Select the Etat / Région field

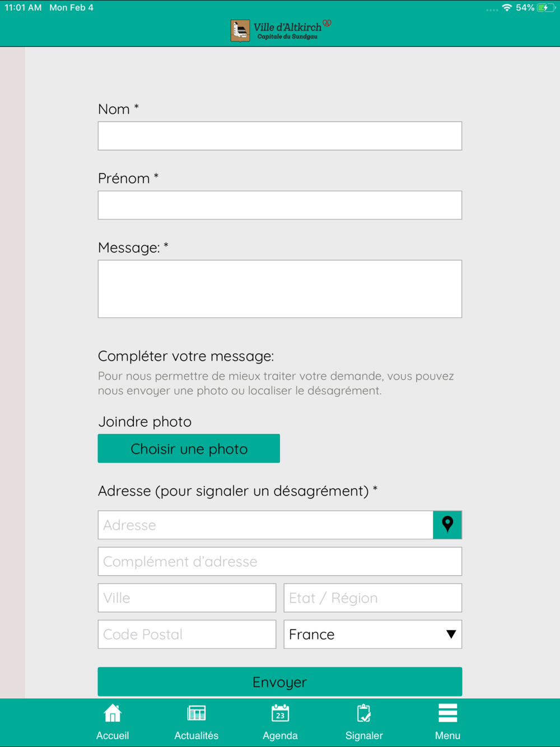[372, 598]
